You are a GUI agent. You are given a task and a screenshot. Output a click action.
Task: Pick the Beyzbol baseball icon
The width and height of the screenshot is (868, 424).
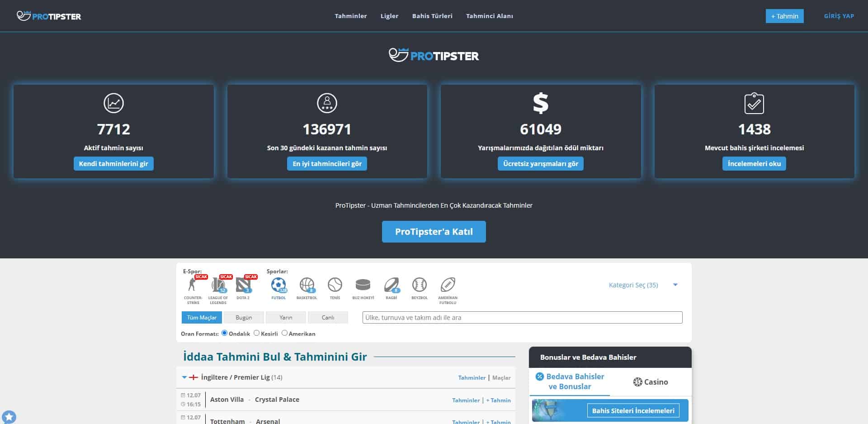[420, 285]
